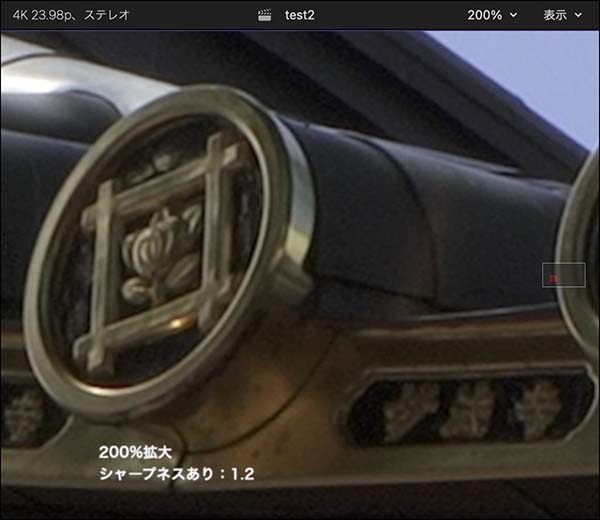600x520 pixels.
Task: Click the シャープネスあり：1.2 caption text
Action: tap(176, 474)
